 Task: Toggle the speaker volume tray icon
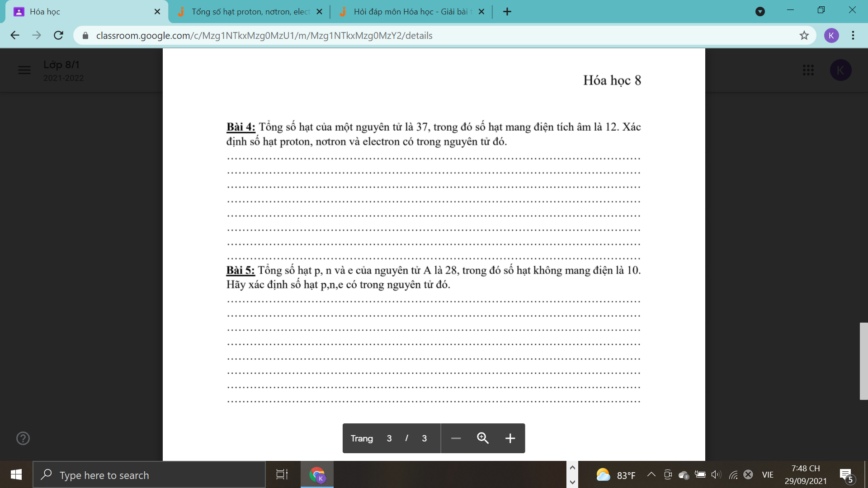pyautogui.click(x=716, y=474)
